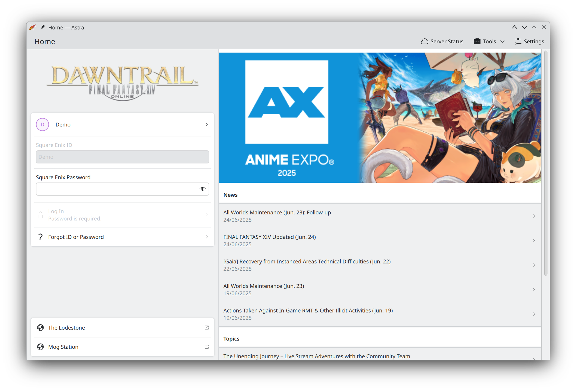Toggle password visibility with the eye icon
577x392 pixels.
pyautogui.click(x=202, y=189)
